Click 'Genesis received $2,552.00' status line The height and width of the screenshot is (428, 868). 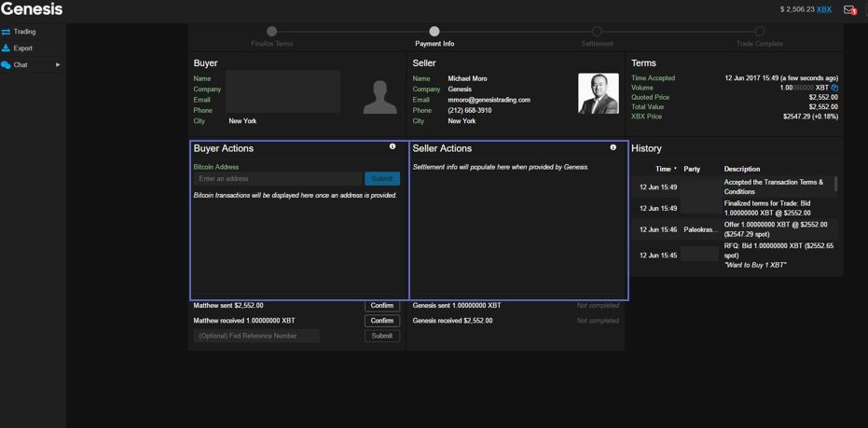point(452,321)
